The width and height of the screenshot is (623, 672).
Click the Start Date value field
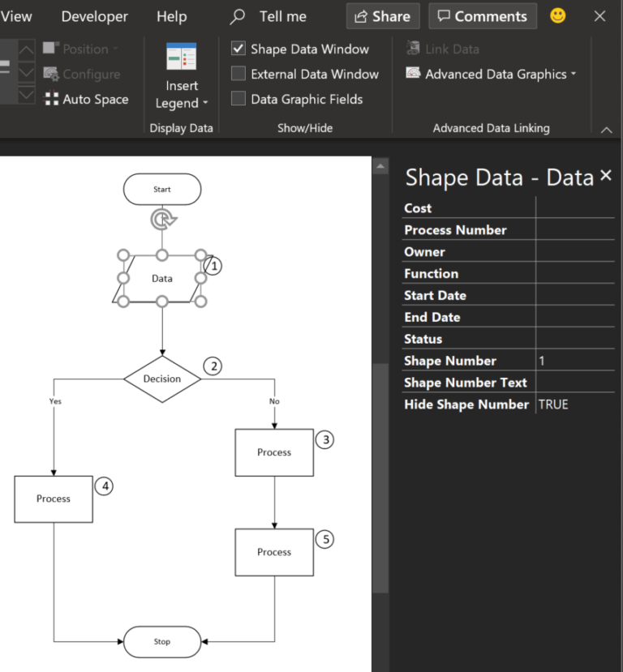coord(575,295)
